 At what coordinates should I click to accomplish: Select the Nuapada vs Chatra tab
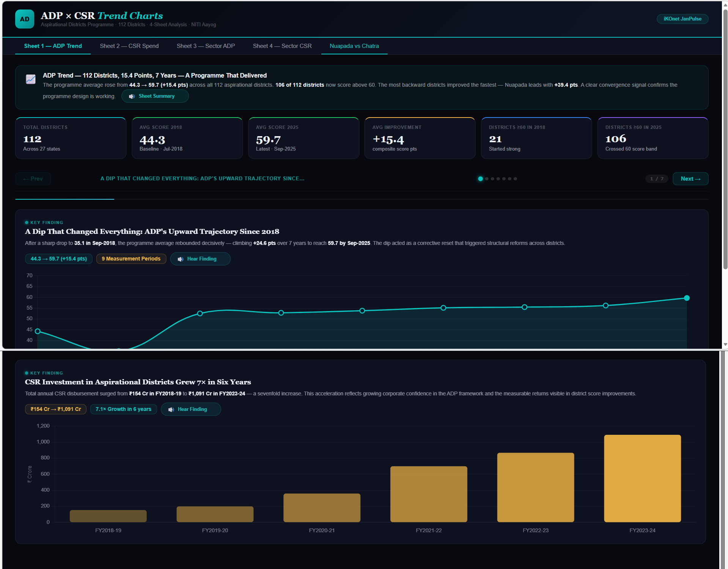pos(354,46)
